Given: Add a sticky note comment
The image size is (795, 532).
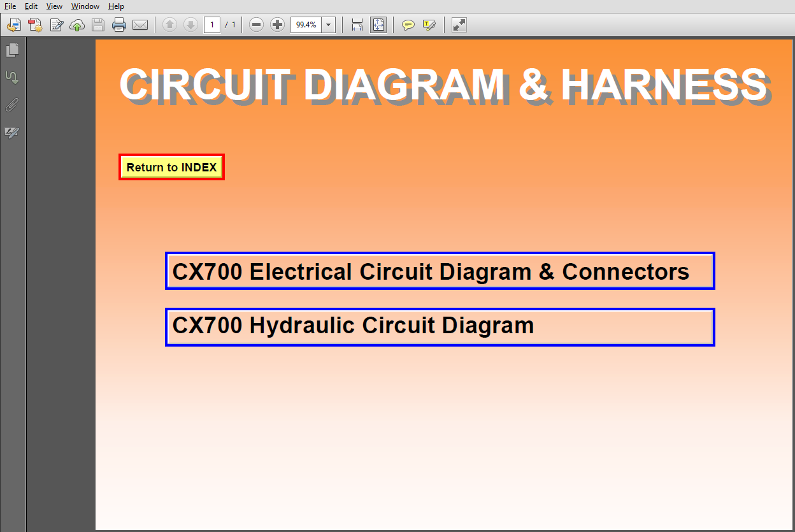Looking at the screenshot, I should [x=408, y=25].
